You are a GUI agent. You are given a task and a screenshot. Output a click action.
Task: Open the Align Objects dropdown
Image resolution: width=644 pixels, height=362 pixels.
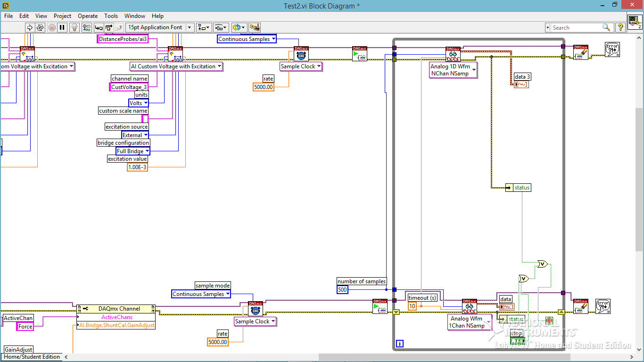tap(204, 27)
